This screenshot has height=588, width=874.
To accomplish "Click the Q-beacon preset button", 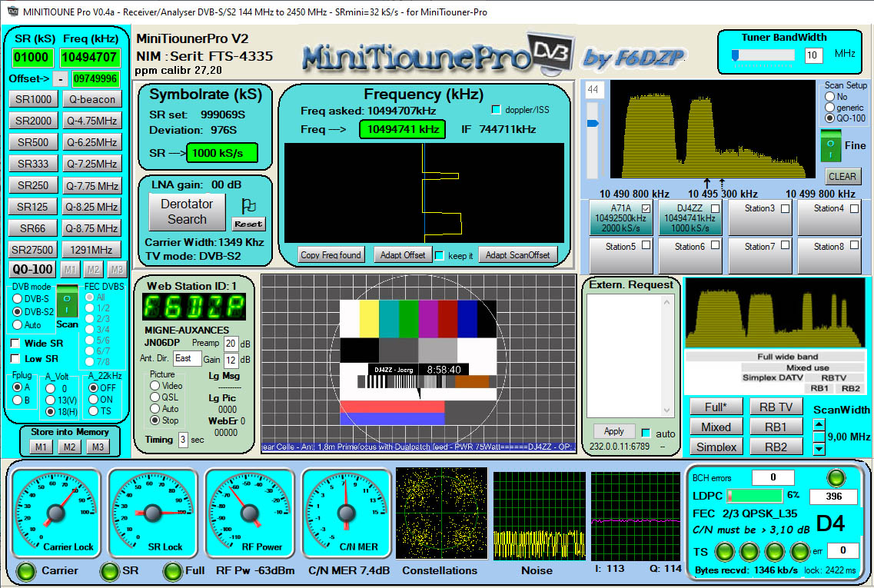I will click(92, 100).
